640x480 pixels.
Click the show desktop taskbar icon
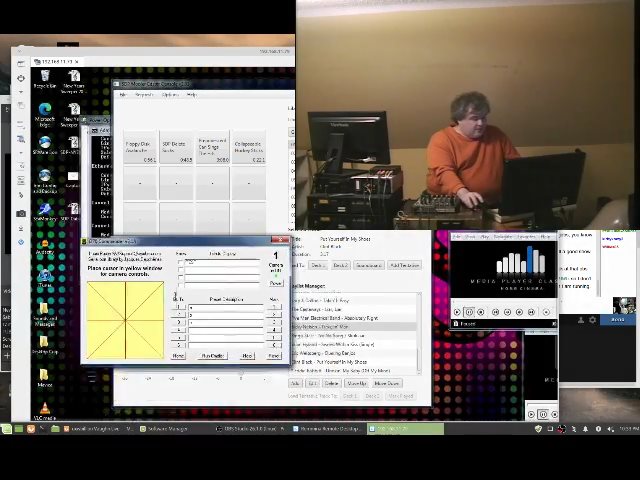tap(19, 429)
